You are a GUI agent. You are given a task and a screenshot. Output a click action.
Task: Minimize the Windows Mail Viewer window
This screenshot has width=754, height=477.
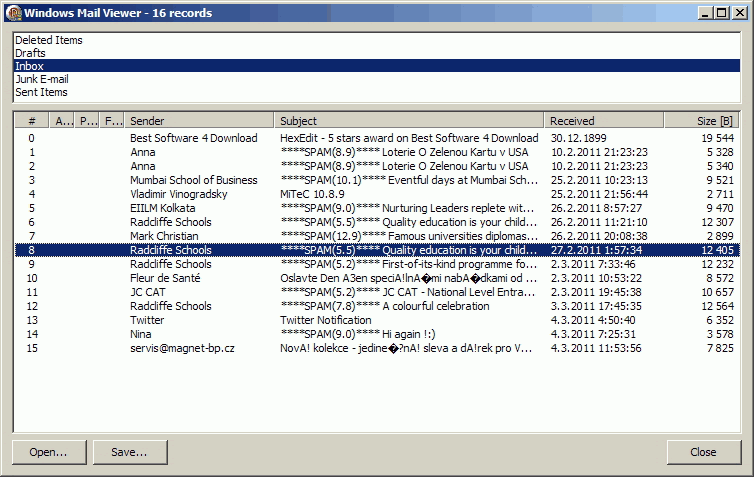click(x=705, y=13)
